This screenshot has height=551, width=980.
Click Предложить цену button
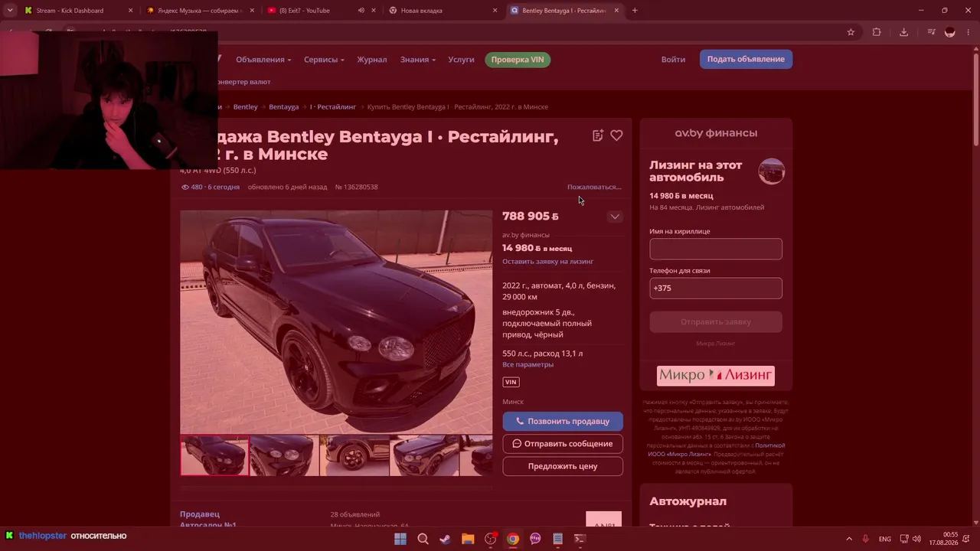pyautogui.click(x=563, y=466)
